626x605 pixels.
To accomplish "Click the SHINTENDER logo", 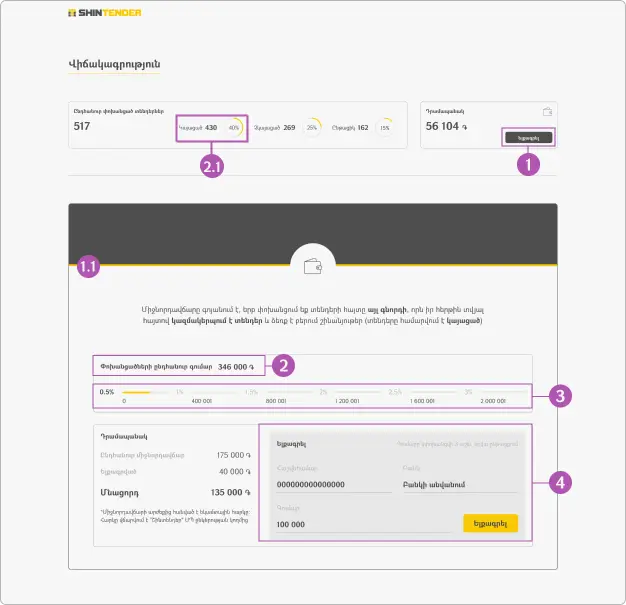I will [104, 13].
